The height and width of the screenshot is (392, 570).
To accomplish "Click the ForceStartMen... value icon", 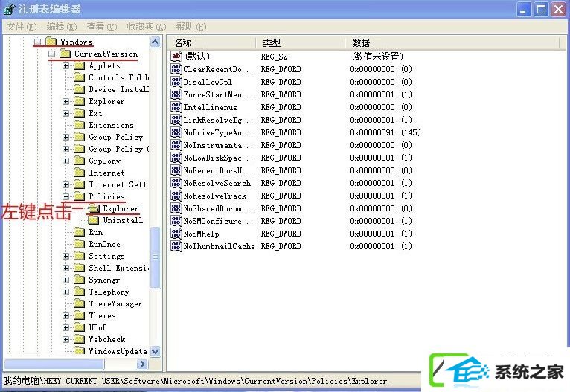I will (x=176, y=94).
